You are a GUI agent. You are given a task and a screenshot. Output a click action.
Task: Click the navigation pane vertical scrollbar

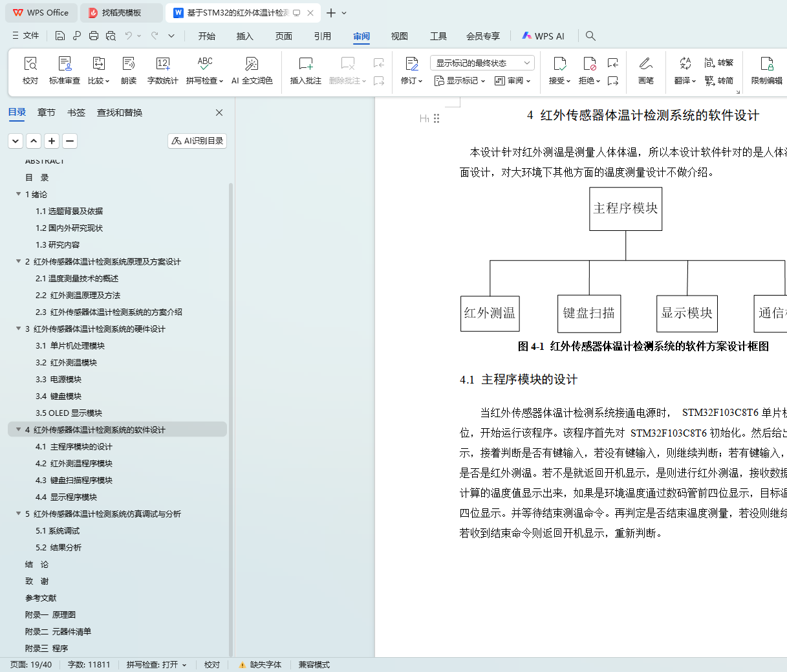[x=231, y=419]
